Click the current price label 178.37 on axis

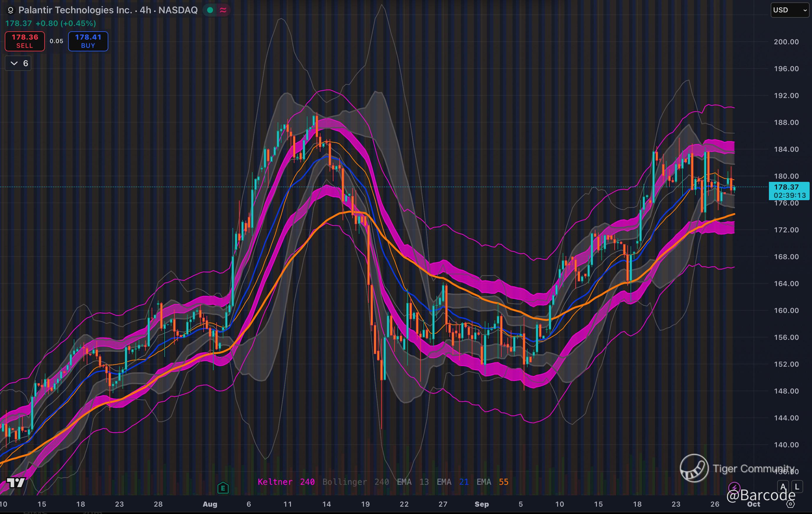coord(789,187)
